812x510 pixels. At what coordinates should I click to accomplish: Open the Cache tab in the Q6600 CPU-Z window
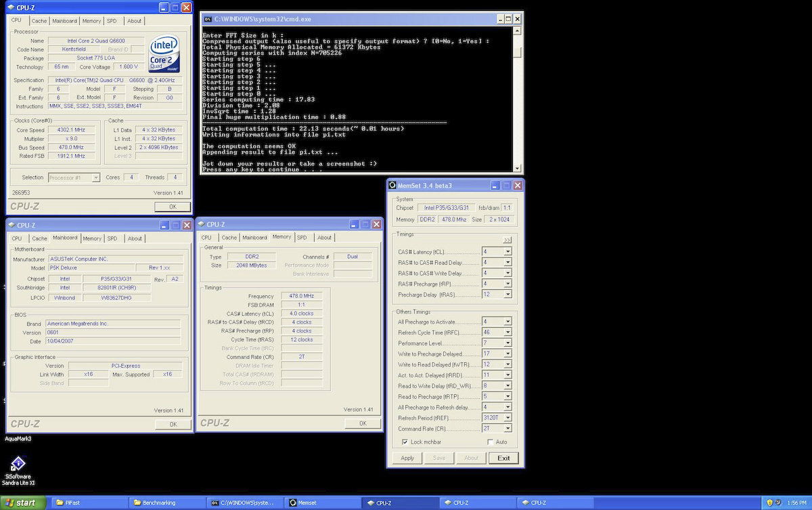click(39, 20)
